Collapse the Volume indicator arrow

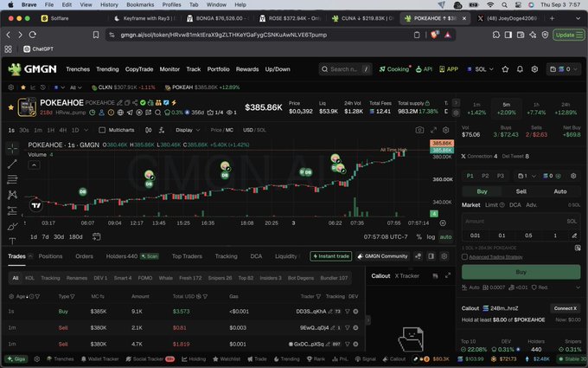tap(34, 165)
